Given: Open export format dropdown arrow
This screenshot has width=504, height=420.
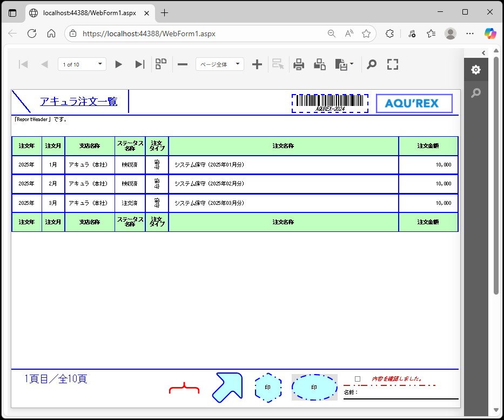Looking at the screenshot, I should pos(352,64).
